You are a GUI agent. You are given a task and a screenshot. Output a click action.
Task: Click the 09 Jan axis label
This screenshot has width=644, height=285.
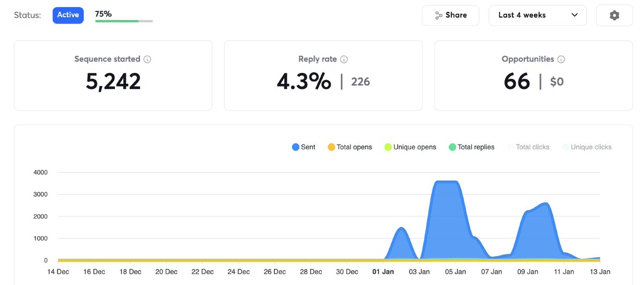(528, 272)
